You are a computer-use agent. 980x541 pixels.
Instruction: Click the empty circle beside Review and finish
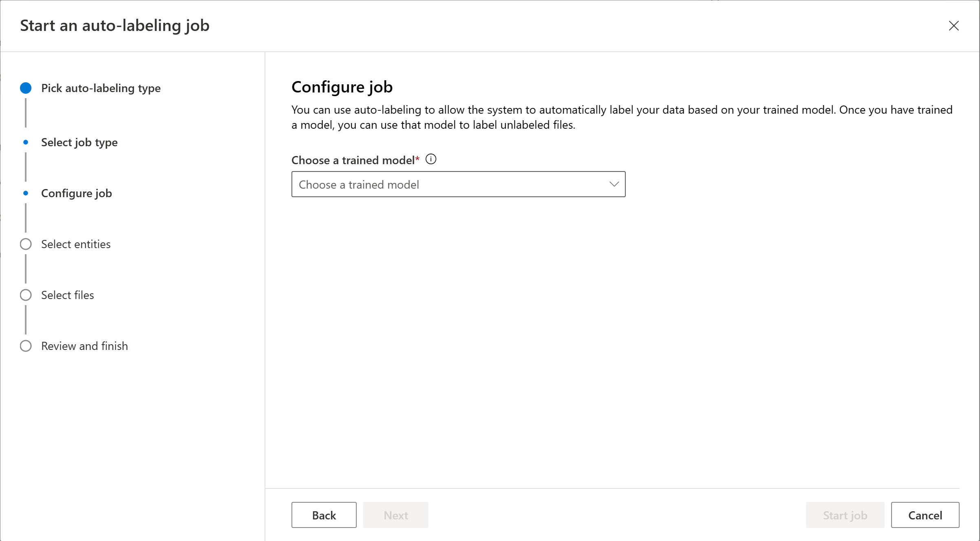pyautogui.click(x=26, y=346)
